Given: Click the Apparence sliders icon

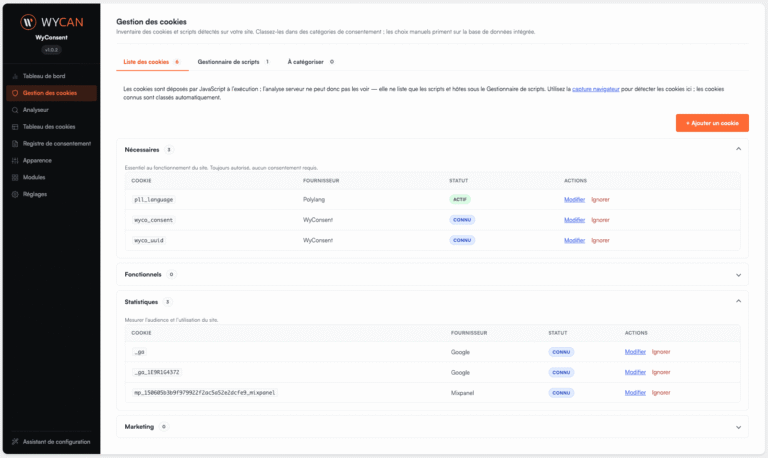Looking at the screenshot, I should pos(15,161).
